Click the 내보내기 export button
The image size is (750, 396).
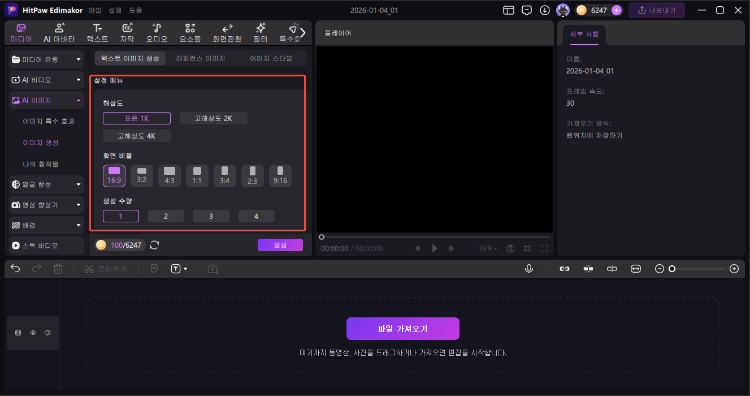(657, 10)
